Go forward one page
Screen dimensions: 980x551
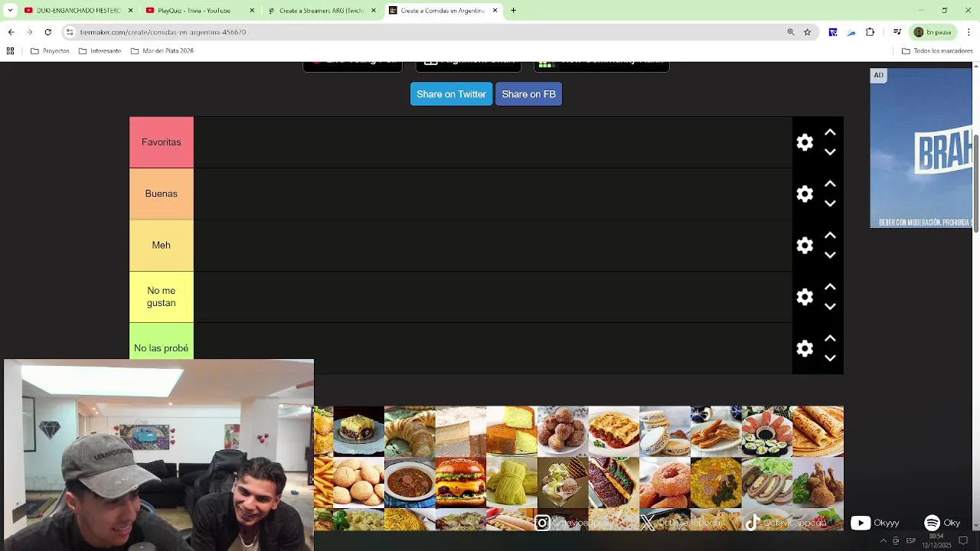(29, 32)
